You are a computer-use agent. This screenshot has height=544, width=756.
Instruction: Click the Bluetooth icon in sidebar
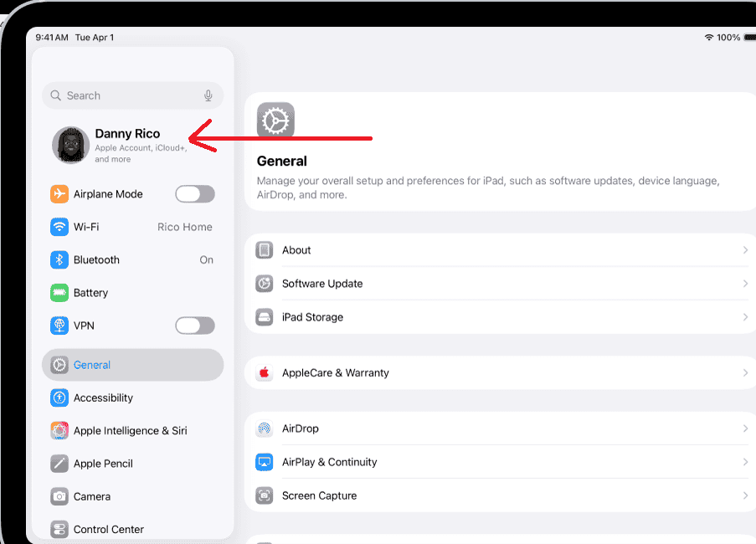(59, 259)
